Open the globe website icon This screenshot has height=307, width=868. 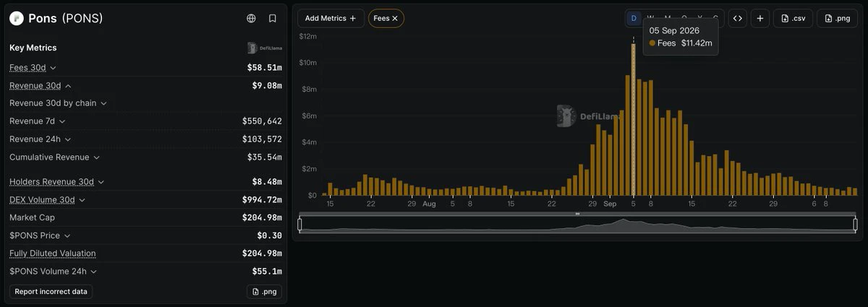(x=251, y=18)
